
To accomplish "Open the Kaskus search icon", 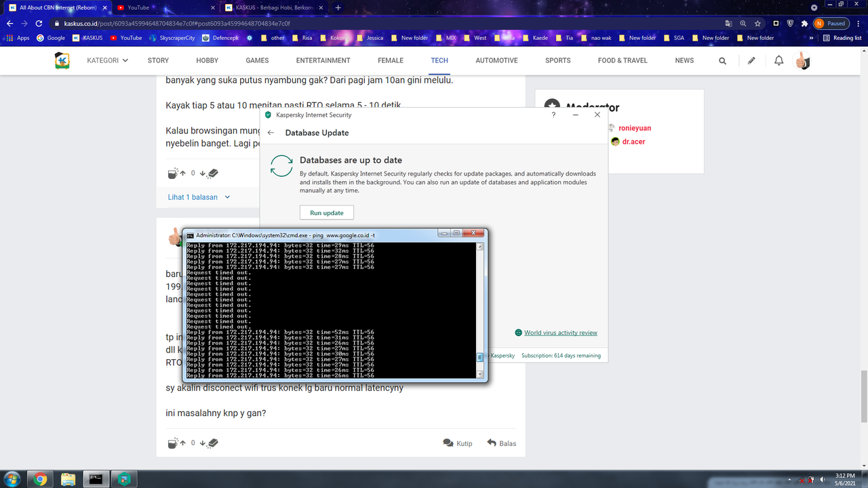I will tap(723, 60).
